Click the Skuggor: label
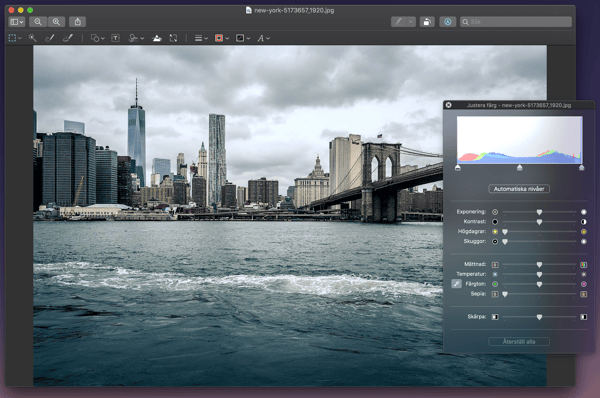 pyautogui.click(x=475, y=241)
